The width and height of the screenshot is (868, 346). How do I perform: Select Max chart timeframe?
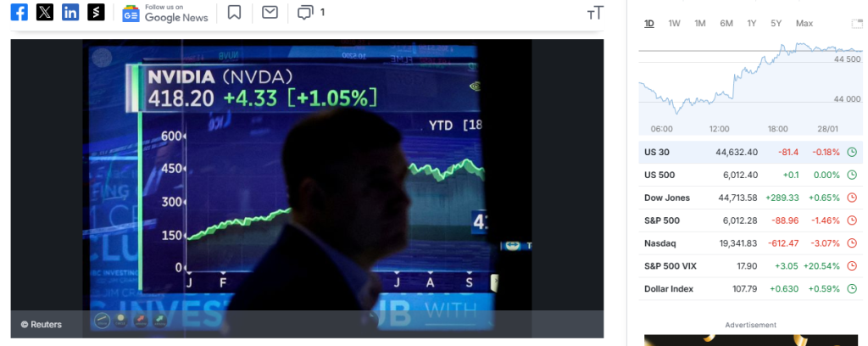point(804,23)
